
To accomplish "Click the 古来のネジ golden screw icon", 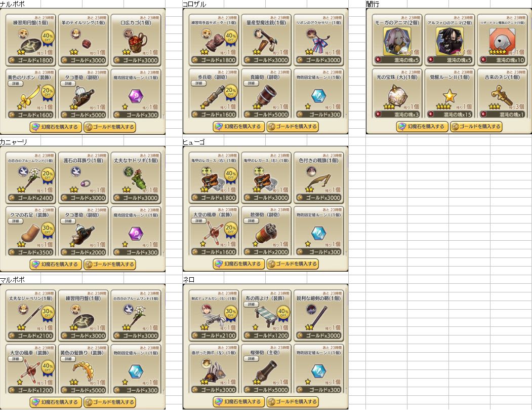I will 501,96.
